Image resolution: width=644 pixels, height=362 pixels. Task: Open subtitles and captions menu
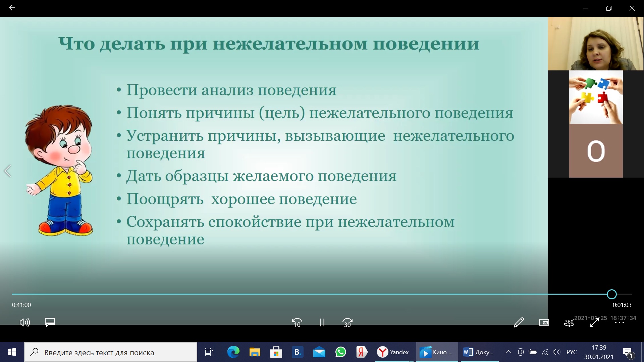(50, 322)
